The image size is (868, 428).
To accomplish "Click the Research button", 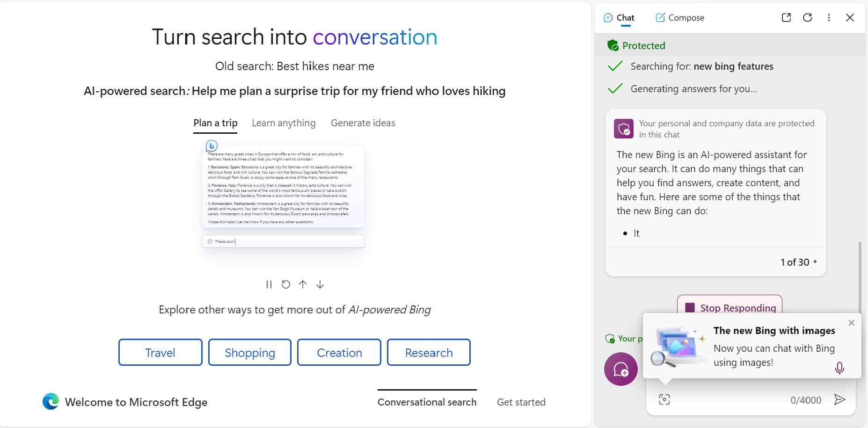I will (x=429, y=352).
